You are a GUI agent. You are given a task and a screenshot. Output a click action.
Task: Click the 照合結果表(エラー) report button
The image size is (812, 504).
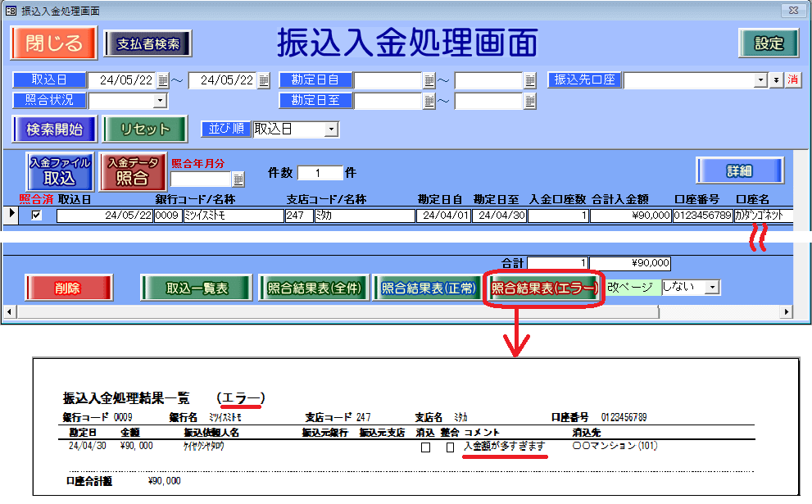(544, 288)
